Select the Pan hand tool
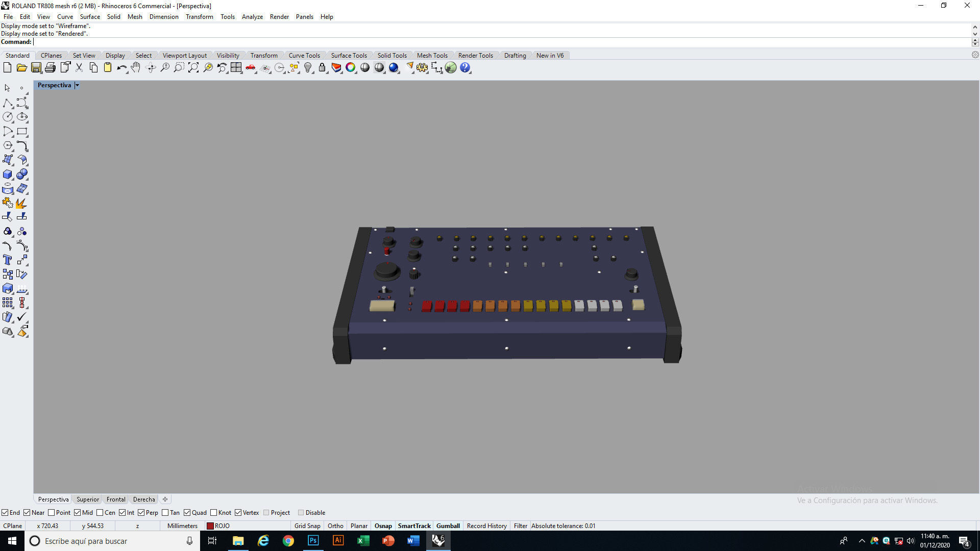The width and height of the screenshot is (980, 551). tap(136, 68)
